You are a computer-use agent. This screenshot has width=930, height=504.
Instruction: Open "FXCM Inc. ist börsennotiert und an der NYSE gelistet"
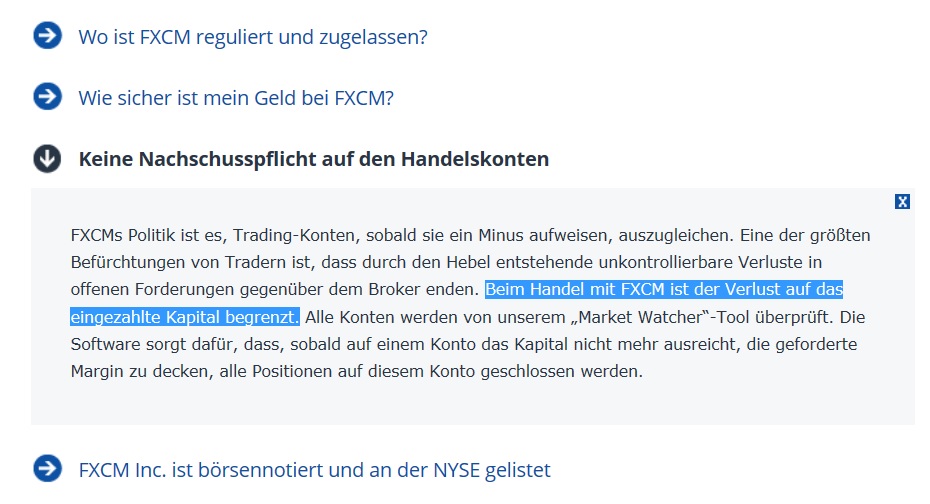pyautogui.click(x=314, y=469)
